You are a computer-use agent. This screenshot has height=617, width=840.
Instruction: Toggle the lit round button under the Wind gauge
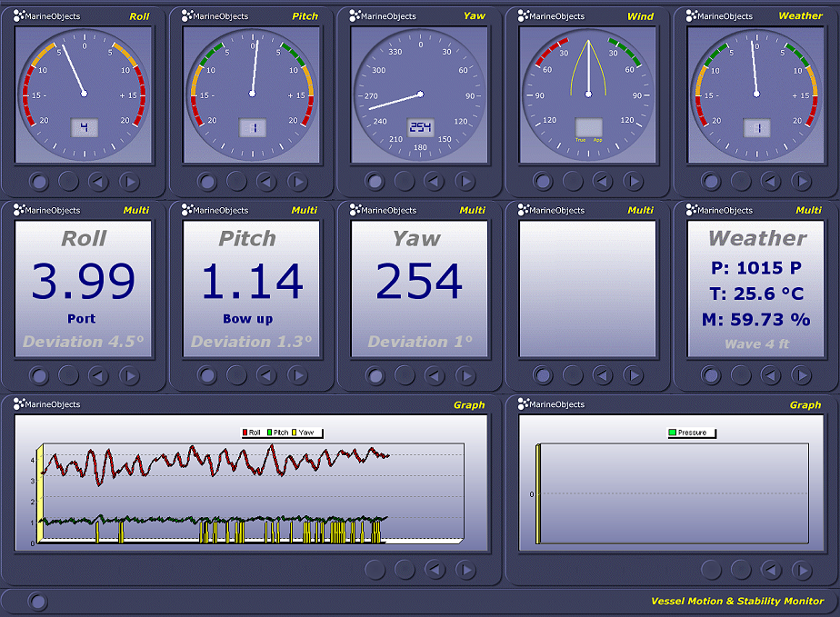543,182
